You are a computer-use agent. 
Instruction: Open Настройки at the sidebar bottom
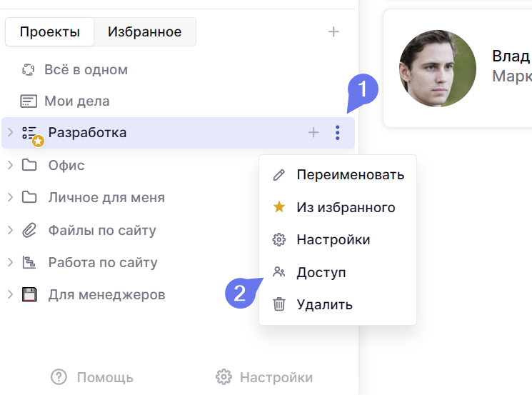click(265, 377)
